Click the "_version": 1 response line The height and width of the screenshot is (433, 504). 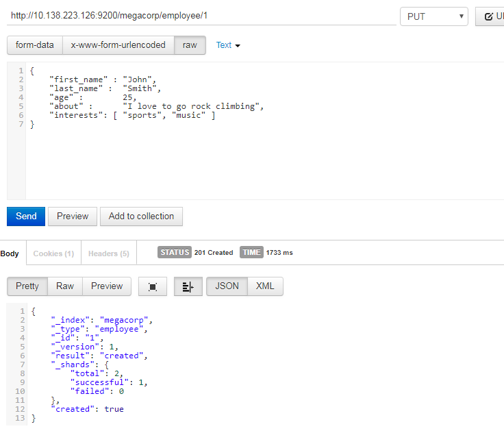tap(84, 347)
